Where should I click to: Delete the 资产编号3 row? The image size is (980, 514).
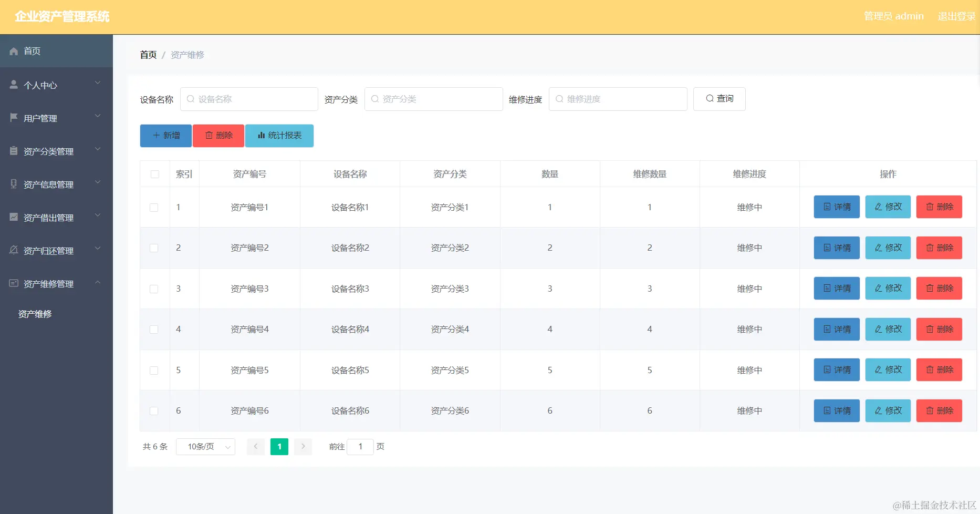pos(939,288)
